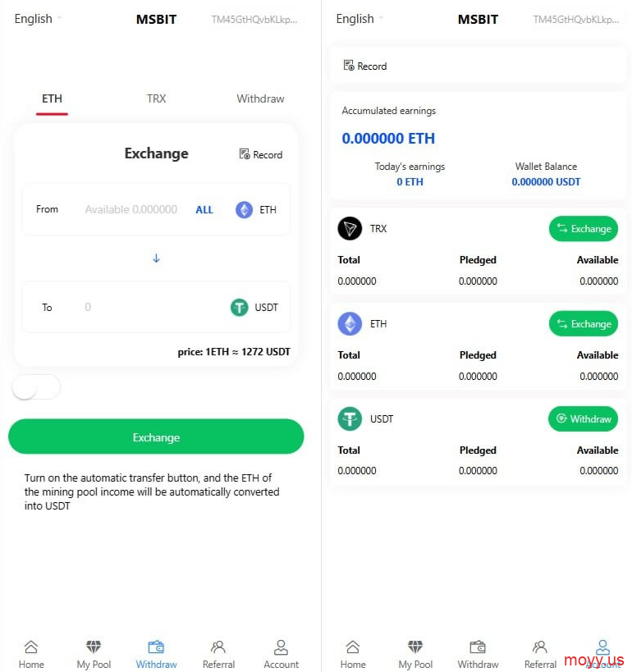Open Referral icon in left bottom navigation
This screenshot has height=672, width=632.
pos(218,647)
